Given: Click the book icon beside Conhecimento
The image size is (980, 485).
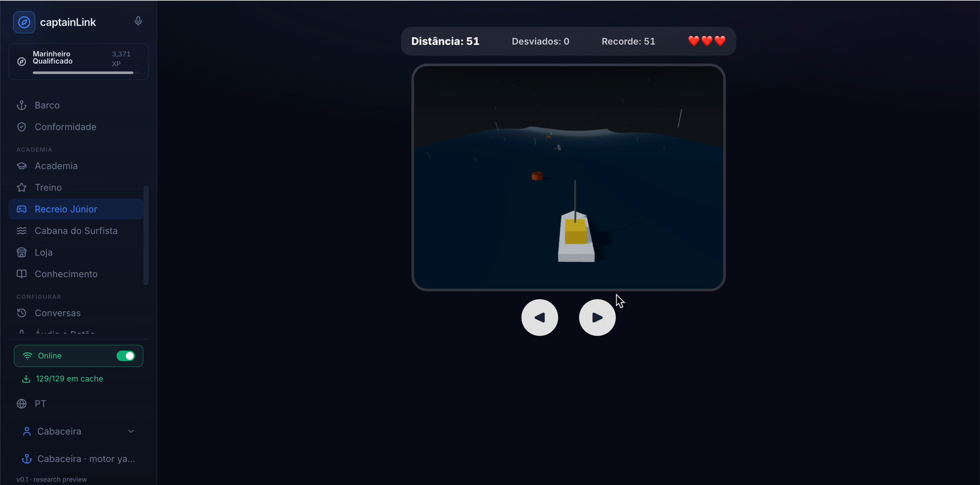Looking at the screenshot, I should point(22,274).
